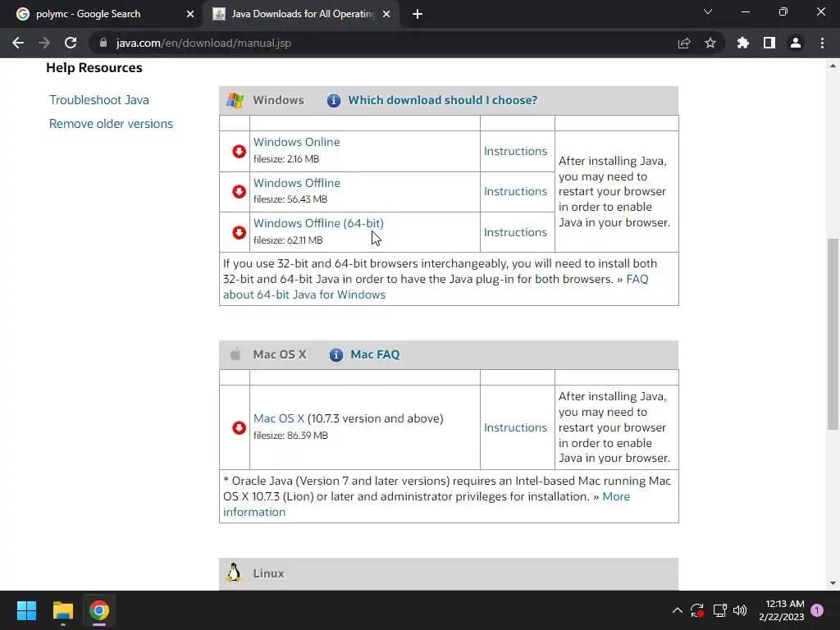
Task: Close the Java Downloads tab
Action: (386, 15)
